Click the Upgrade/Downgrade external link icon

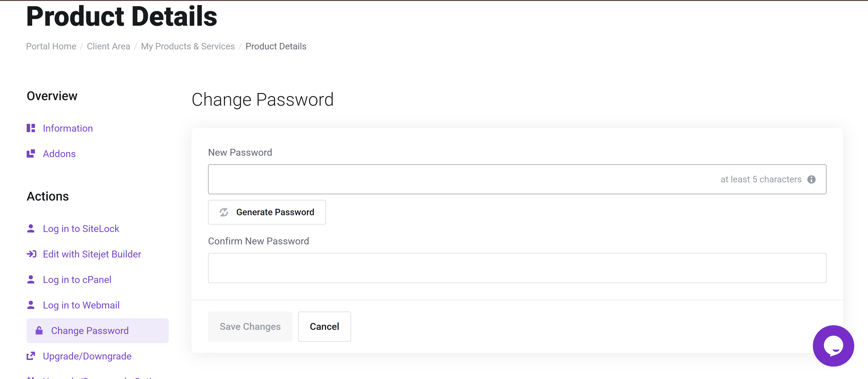pyautogui.click(x=31, y=356)
